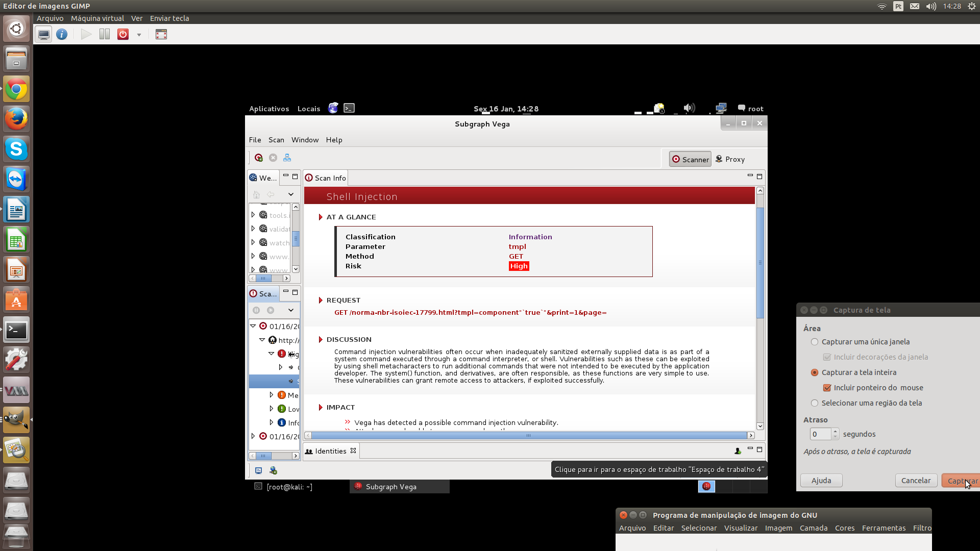This screenshot has height=551, width=980.
Task: Increase the delay seconds stepper
Action: pyautogui.click(x=835, y=432)
